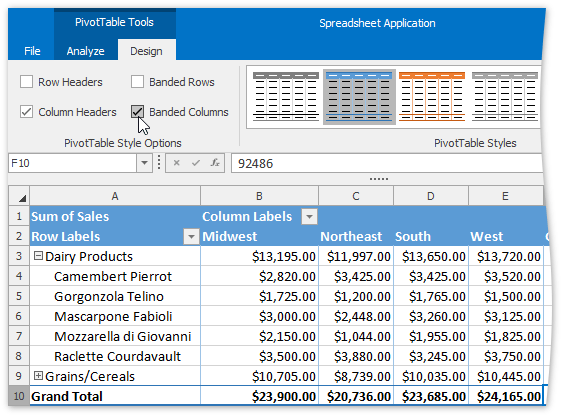Select the Camembert Pierrot cell

tap(115, 276)
